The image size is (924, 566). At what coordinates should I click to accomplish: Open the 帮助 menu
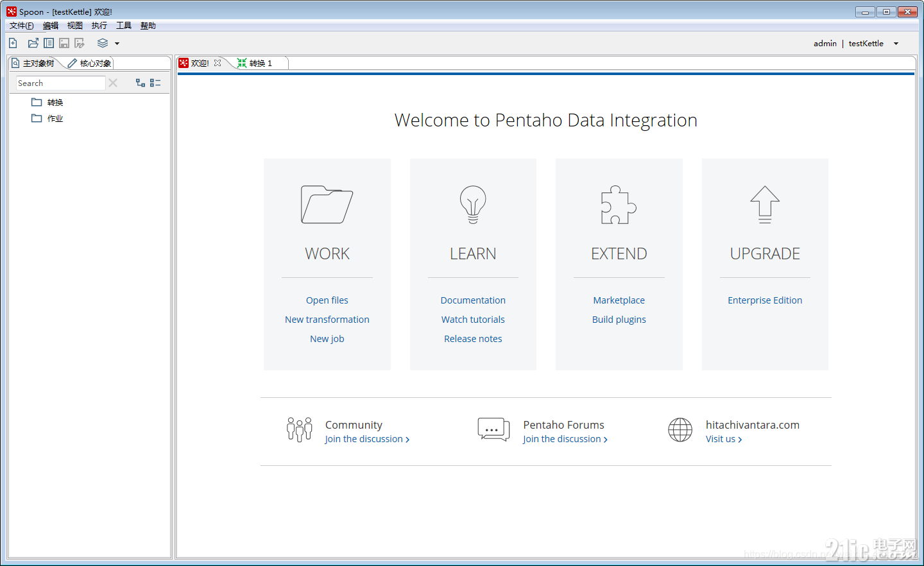coord(148,26)
